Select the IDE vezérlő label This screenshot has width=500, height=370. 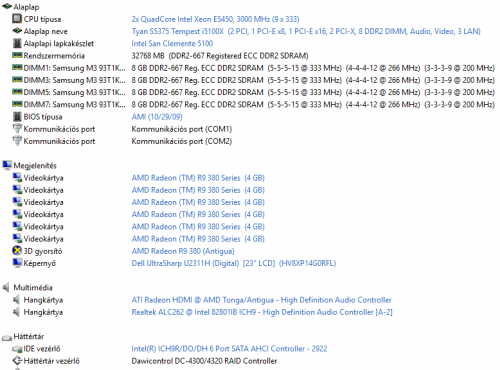42,349
